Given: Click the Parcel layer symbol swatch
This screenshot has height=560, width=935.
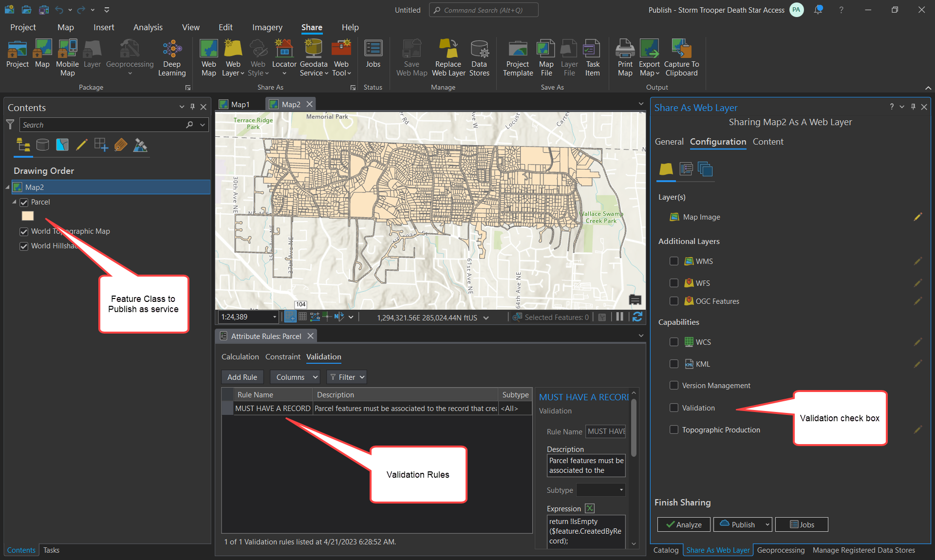Looking at the screenshot, I should pyautogui.click(x=28, y=216).
